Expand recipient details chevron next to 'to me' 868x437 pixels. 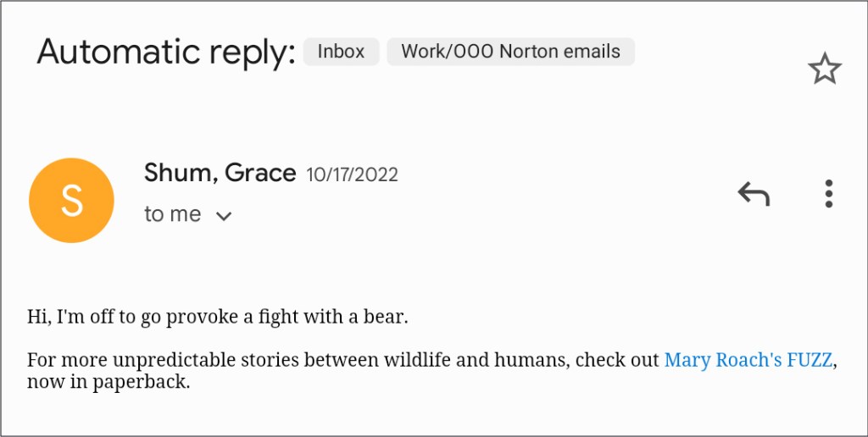(x=224, y=216)
